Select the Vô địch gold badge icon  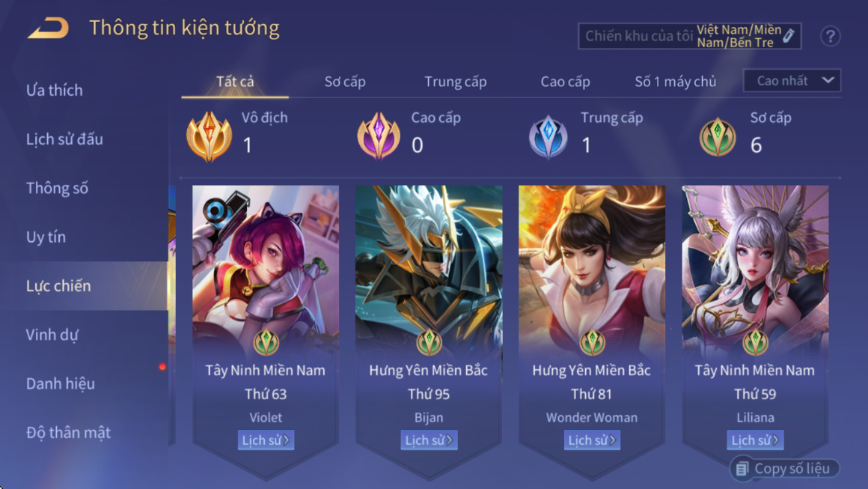click(x=209, y=136)
